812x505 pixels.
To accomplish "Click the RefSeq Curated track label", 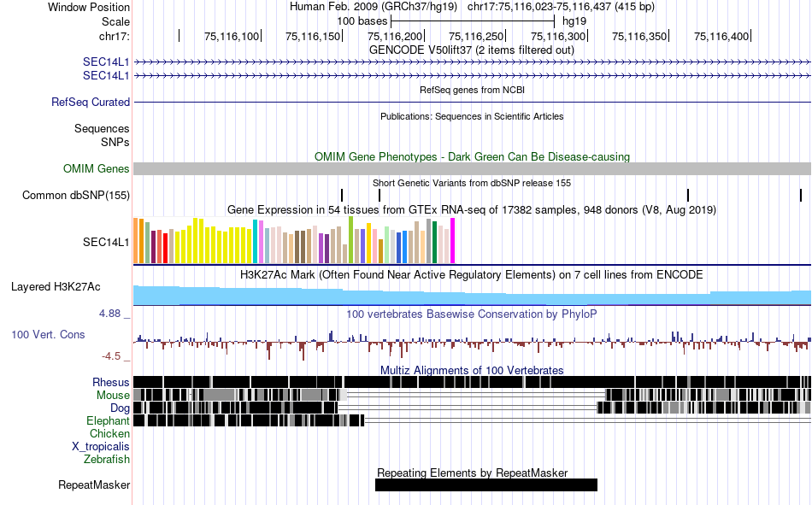I will pyautogui.click(x=91, y=102).
